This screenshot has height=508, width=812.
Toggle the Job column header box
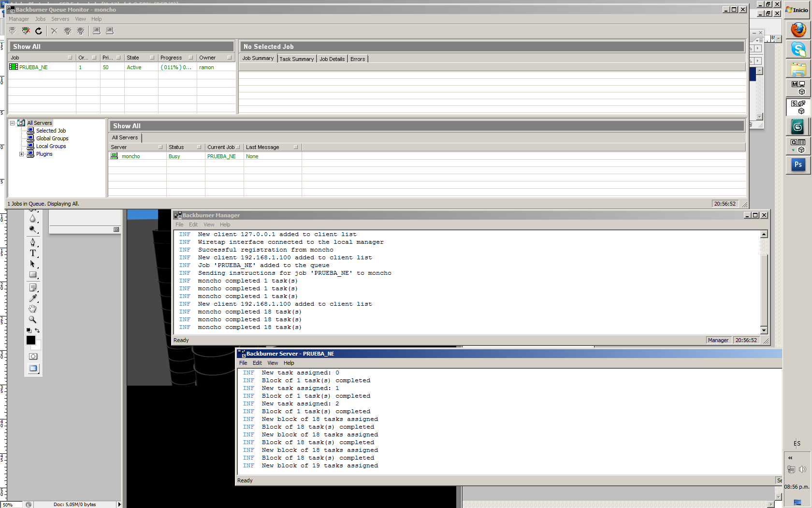(x=70, y=58)
